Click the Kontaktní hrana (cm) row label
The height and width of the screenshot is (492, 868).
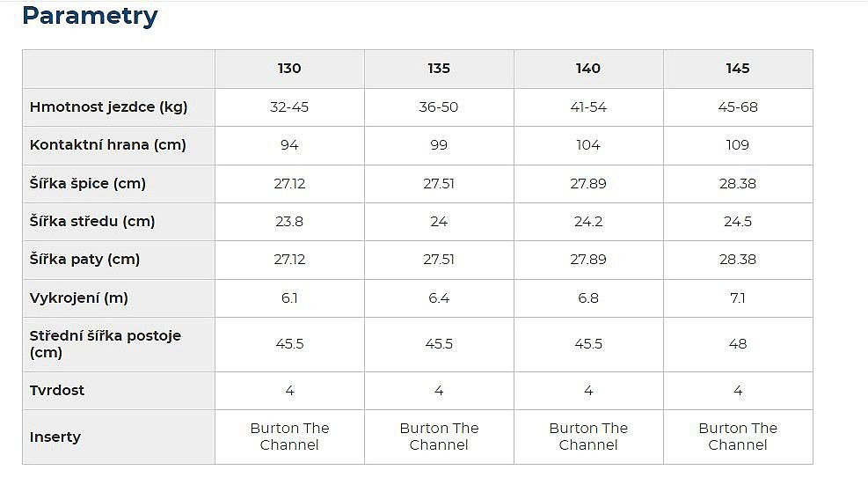pyautogui.click(x=108, y=145)
